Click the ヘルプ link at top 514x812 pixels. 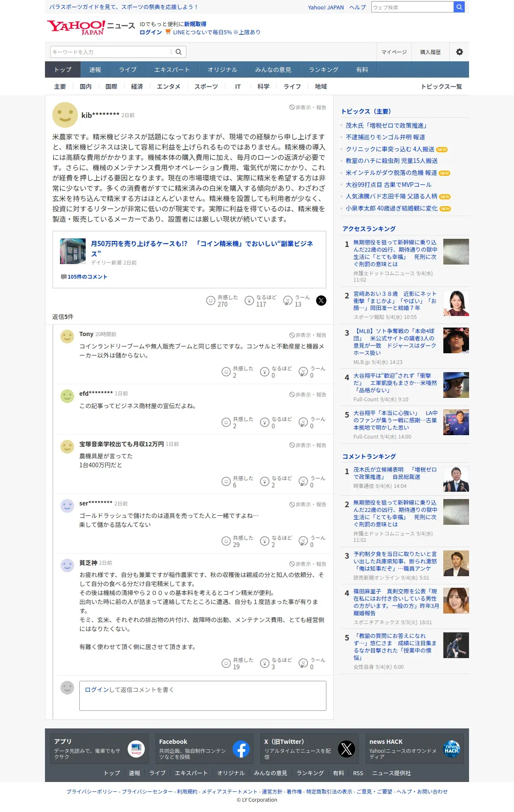(358, 7)
